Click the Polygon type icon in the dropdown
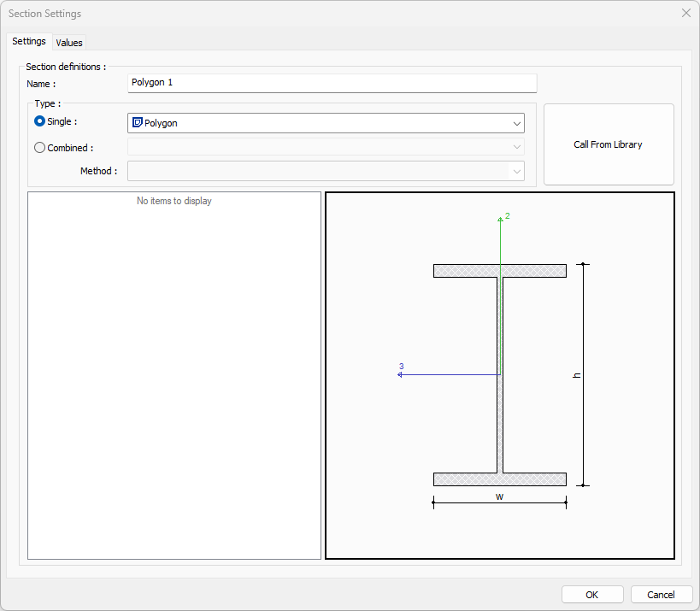Screen dimensions: 700x611 coord(138,123)
